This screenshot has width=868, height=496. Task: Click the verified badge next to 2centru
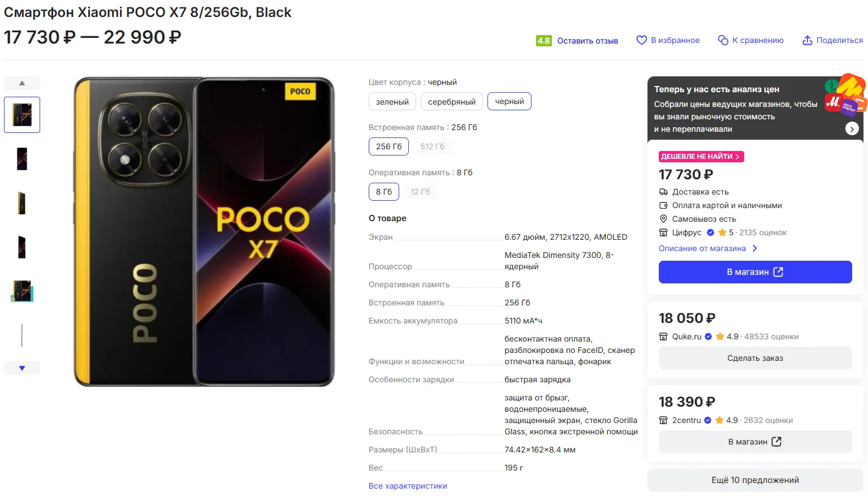pyautogui.click(x=707, y=420)
